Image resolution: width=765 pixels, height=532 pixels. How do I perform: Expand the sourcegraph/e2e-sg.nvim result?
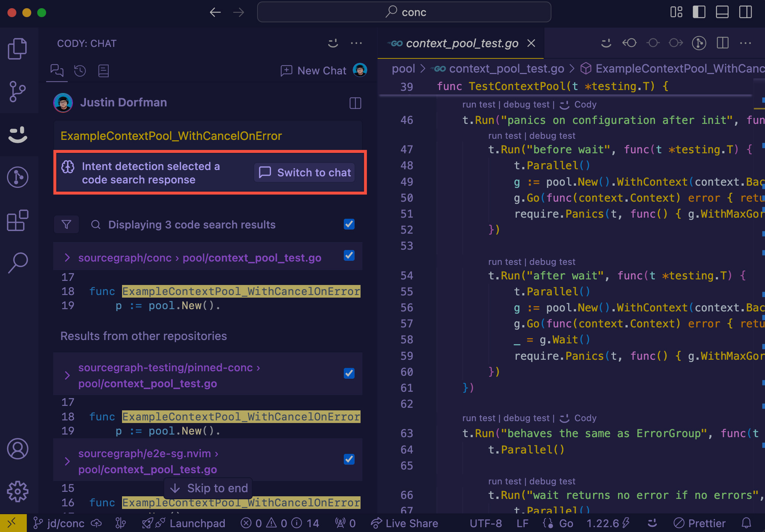point(67,461)
